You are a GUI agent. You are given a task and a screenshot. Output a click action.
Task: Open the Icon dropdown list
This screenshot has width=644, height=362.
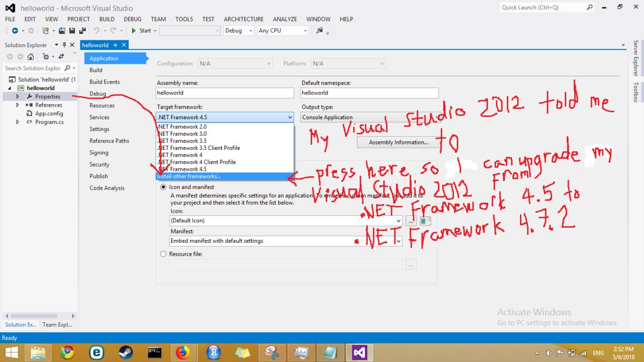(x=398, y=221)
